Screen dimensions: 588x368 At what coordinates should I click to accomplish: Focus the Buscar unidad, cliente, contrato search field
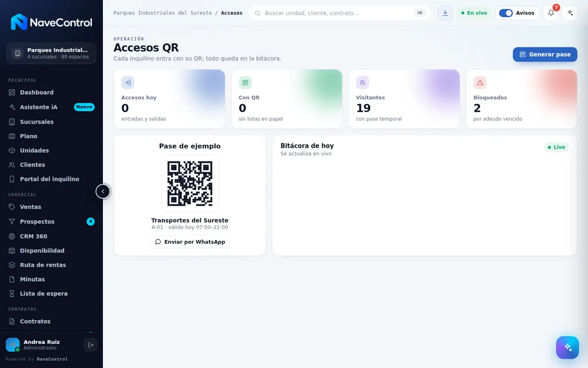pyautogui.click(x=340, y=13)
